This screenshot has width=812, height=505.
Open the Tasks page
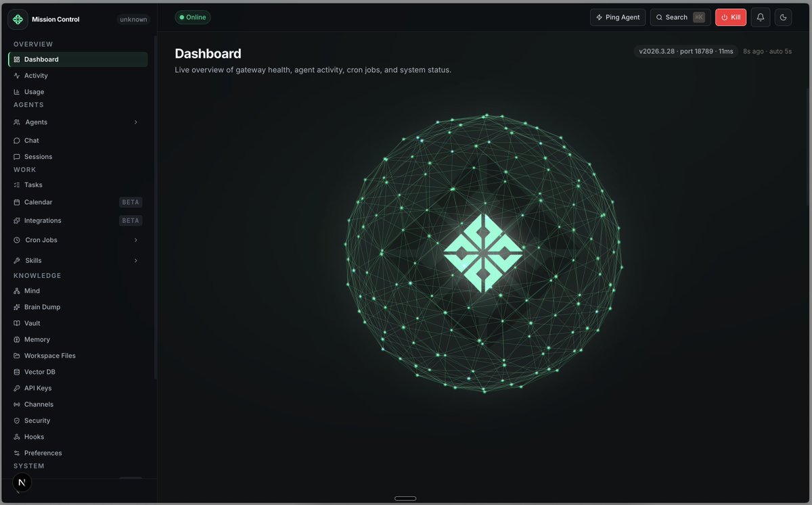click(78, 185)
